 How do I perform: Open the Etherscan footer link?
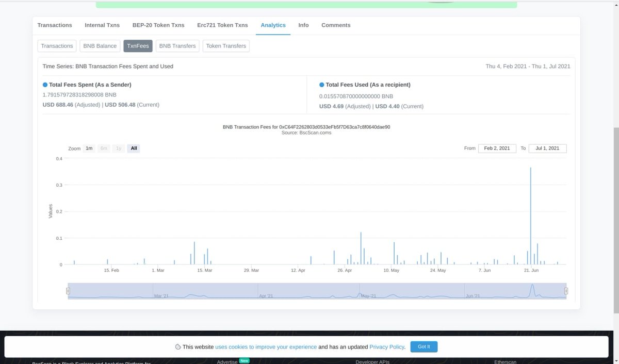pyautogui.click(x=505, y=362)
